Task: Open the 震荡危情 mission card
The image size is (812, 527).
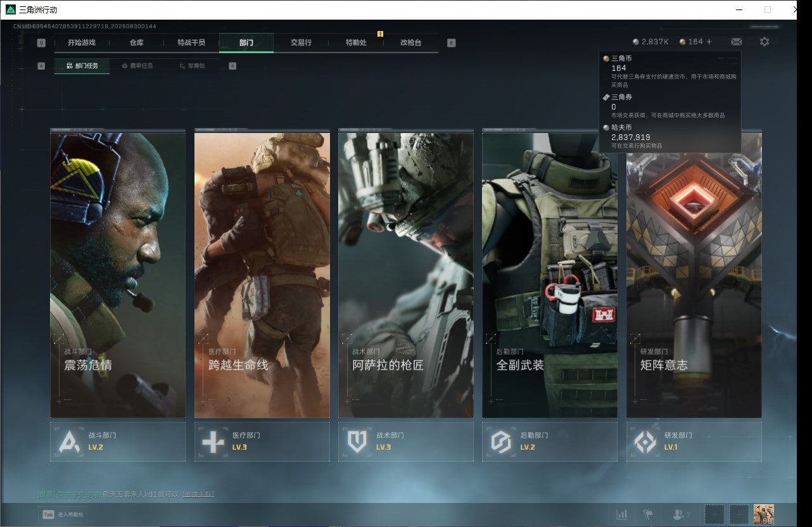Action: click(118, 275)
